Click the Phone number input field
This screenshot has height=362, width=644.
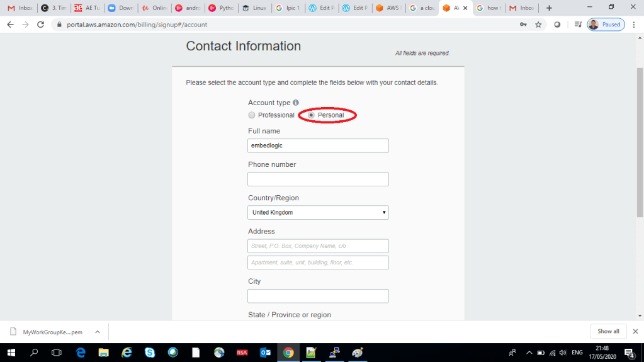pyautogui.click(x=318, y=179)
